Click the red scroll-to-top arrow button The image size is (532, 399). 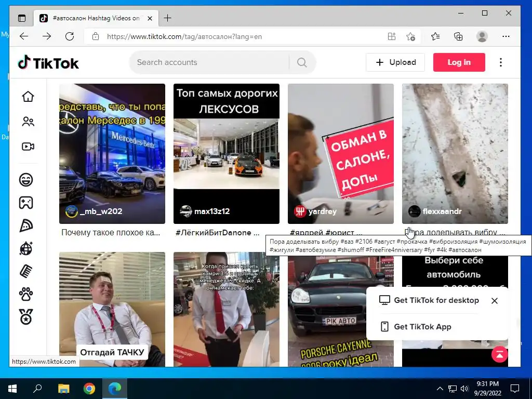[499, 354]
